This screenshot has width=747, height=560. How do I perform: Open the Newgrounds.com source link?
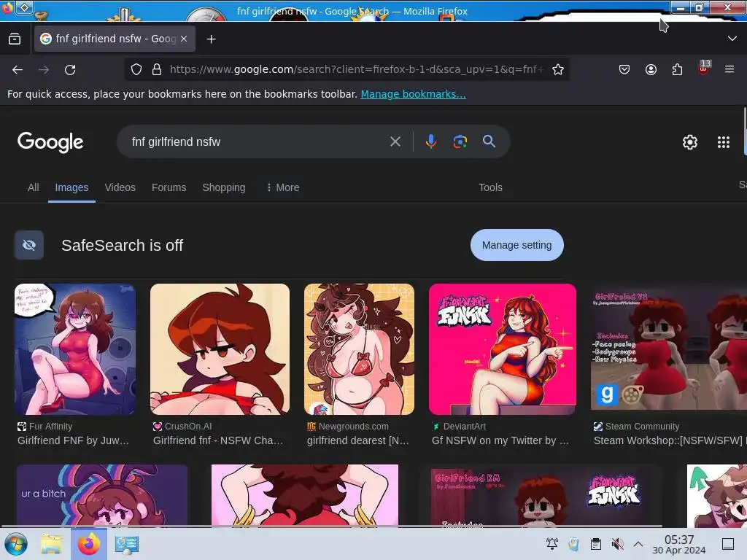348,427
